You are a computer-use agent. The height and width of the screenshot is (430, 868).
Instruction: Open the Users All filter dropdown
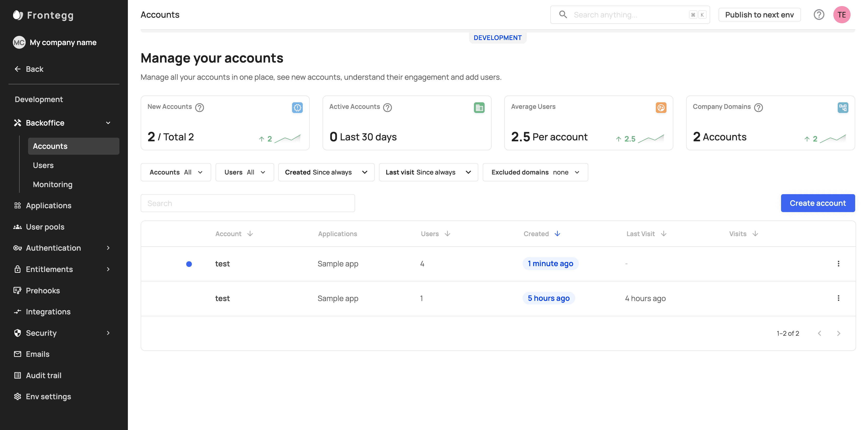(x=245, y=172)
